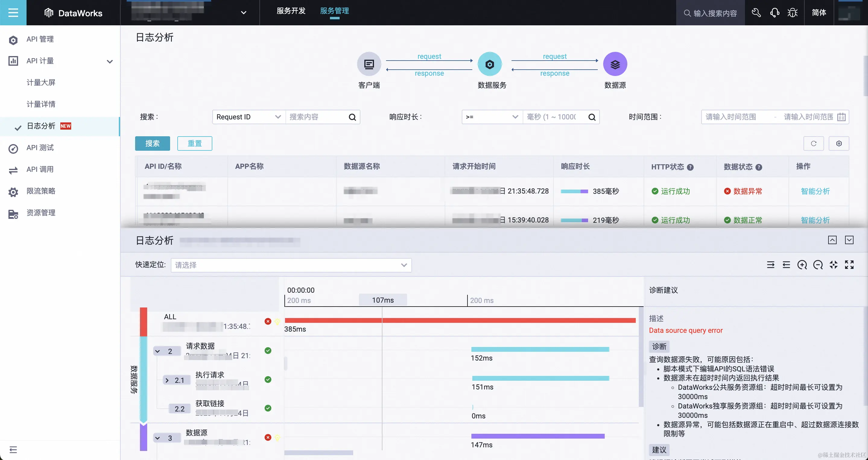
Task: Click the purple 147ms data source bar
Action: (x=538, y=436)
